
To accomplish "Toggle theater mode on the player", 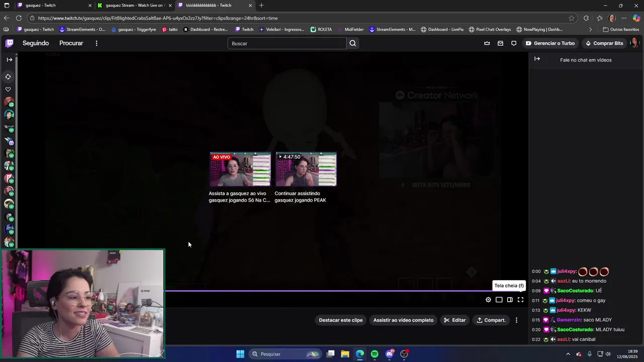I will coord(499,300).
